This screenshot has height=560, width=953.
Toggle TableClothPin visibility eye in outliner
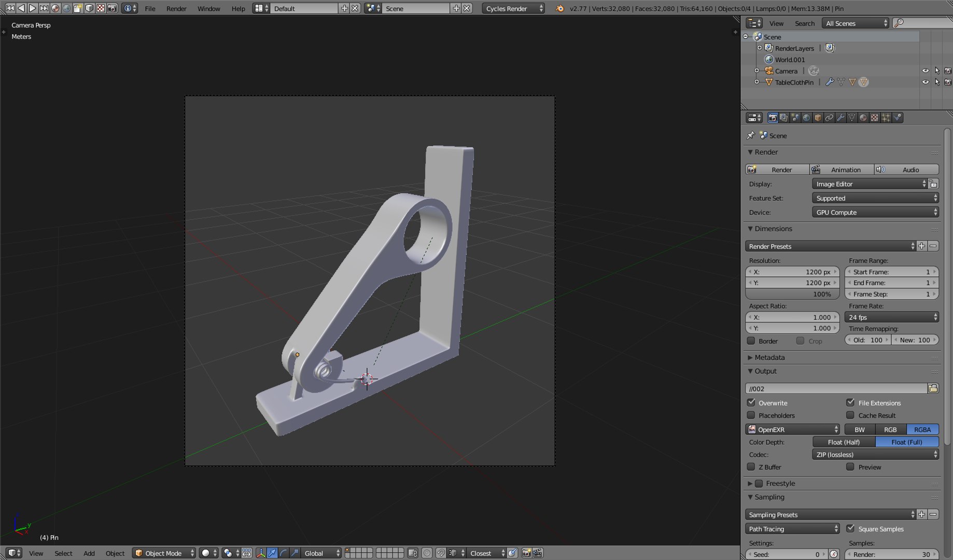[926, 82]
